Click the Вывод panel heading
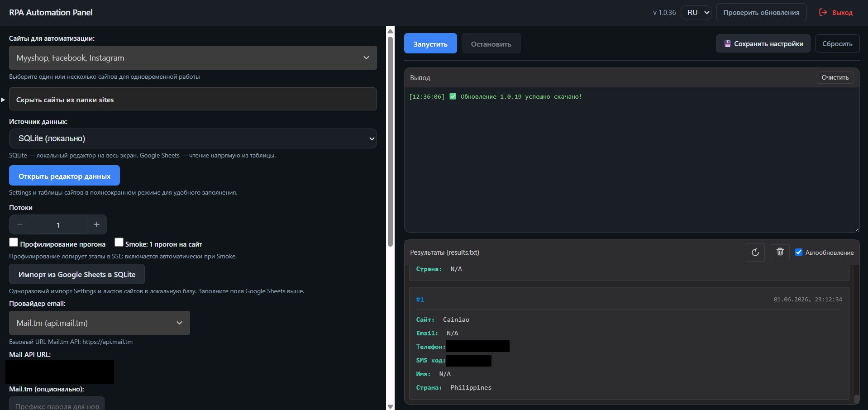 coord(420,78)
